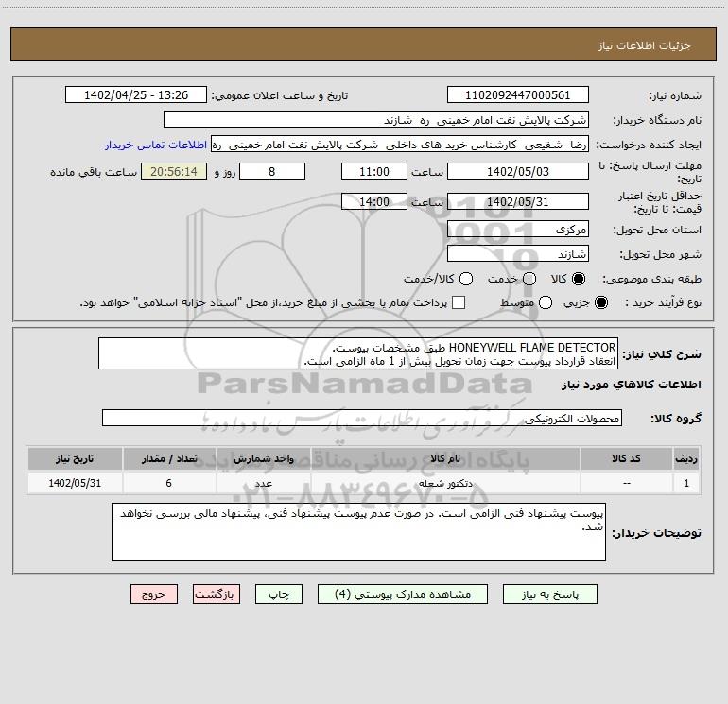The width and height of the screenshot is (728, 704).
Task: Click the جزئیات اطلاعات نیاز header title
Action: click(645, 45)
